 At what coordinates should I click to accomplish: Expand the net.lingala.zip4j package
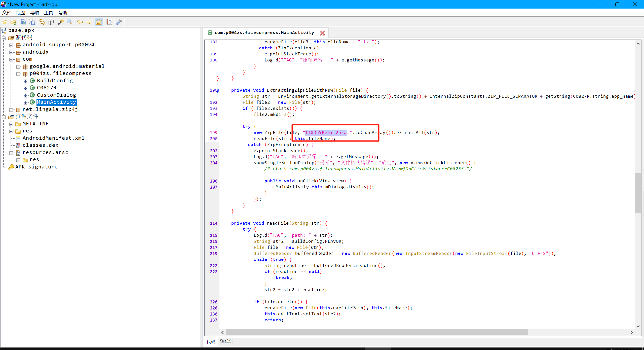[11, 110]
